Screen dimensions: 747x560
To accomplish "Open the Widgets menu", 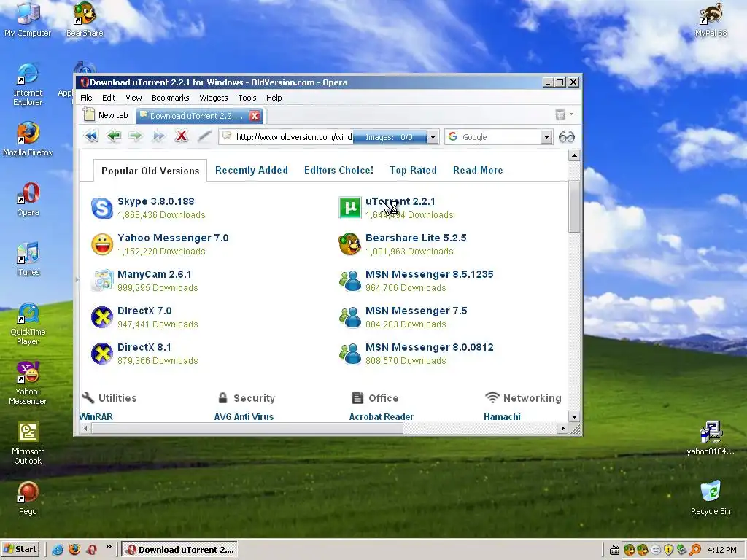I will [214, 98].
